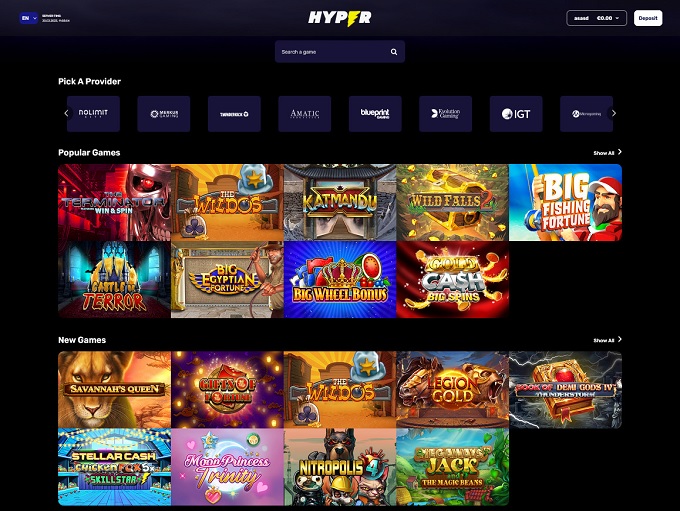680x511 pixels.
Task: Show previous providers with left arrow
Action: click(66, 114)
